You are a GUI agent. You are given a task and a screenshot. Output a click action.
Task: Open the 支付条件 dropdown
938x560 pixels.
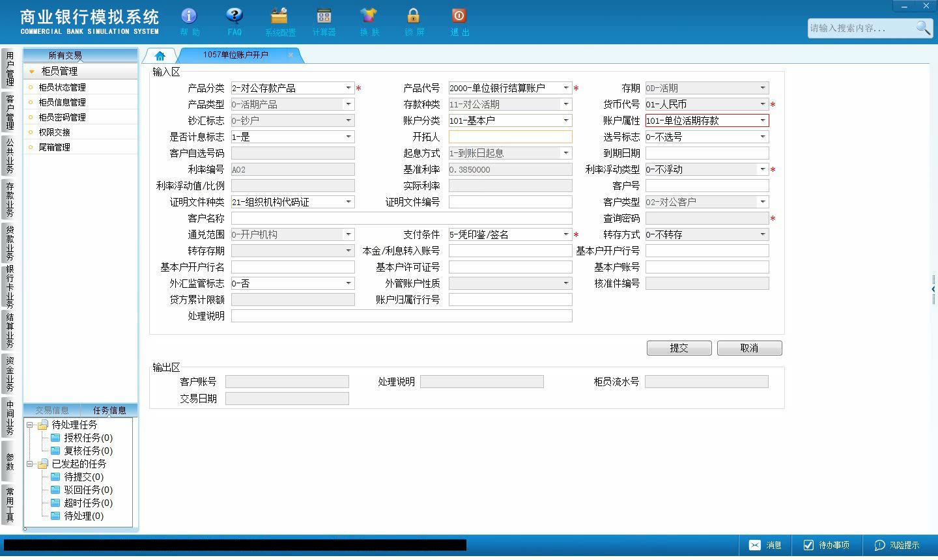[566, 234]
